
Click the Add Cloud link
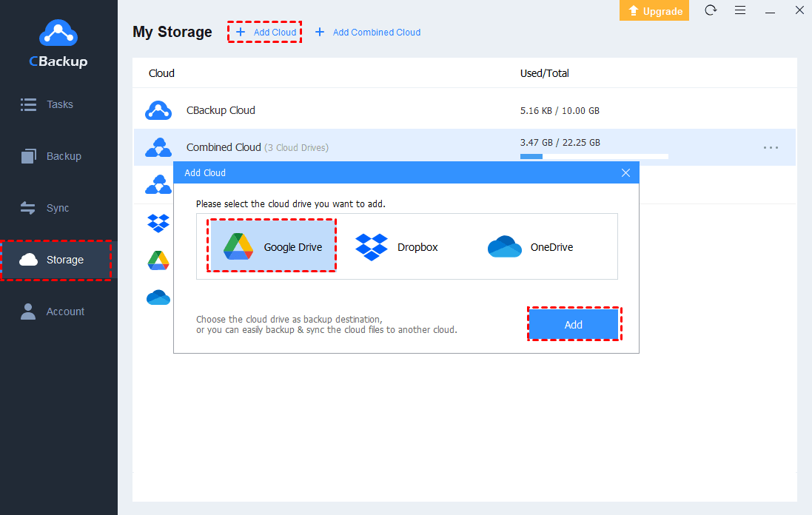pos(275,32)
